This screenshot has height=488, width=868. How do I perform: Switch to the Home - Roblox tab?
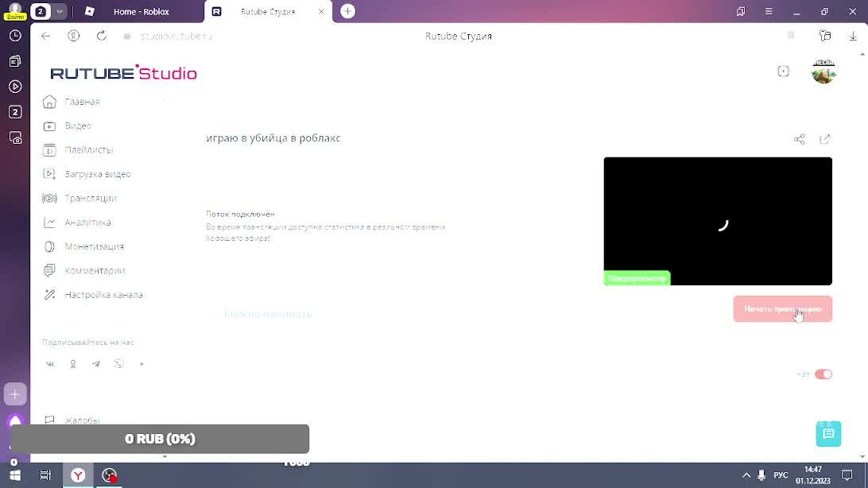[141, 12]
